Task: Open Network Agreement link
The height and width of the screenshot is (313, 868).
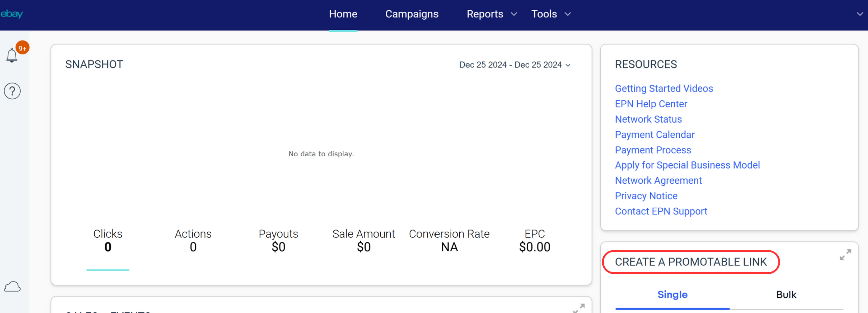Action: pos(658,181)
